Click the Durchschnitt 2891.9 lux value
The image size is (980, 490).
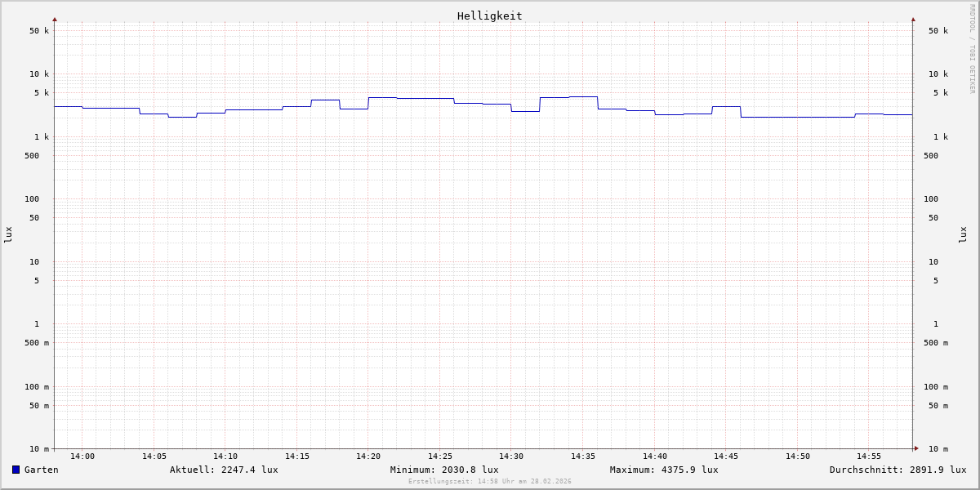pyautogui.click(x=898, y=470)
